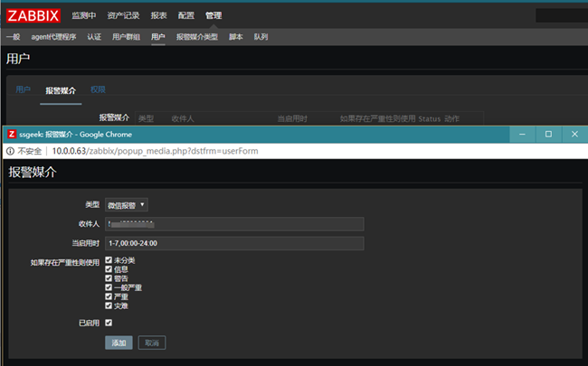Image resolution: width=588 pixels, height=366 pixels.
Task: Switch to the 用户 form tab
Action: coord(23,89)
